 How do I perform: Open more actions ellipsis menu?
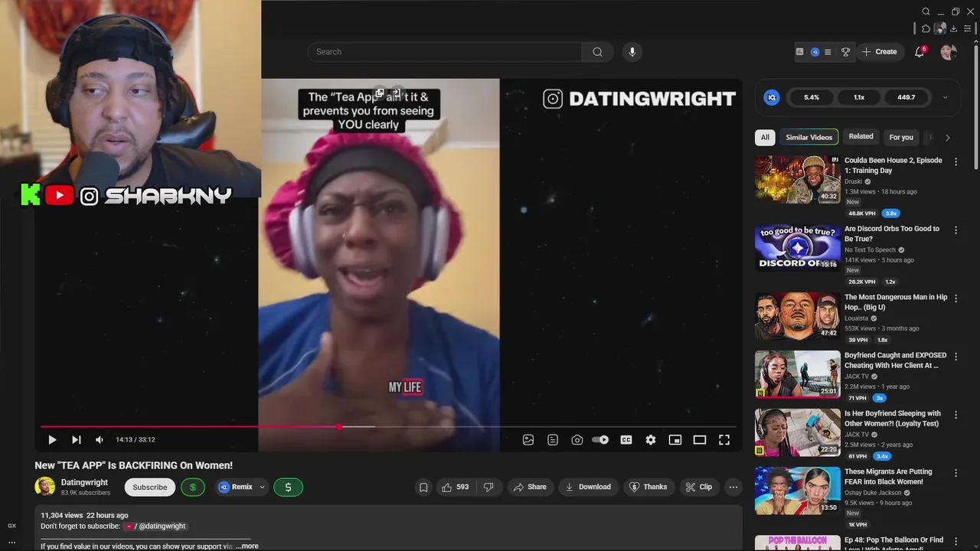point(733,487)
